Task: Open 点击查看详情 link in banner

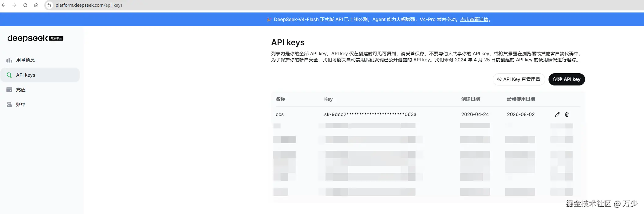Action: tap(474, 20)
